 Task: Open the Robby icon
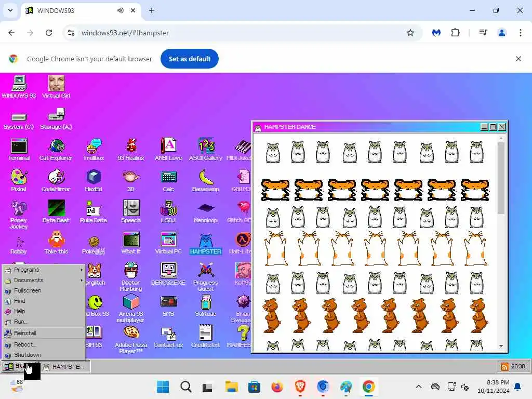(19, 246)
